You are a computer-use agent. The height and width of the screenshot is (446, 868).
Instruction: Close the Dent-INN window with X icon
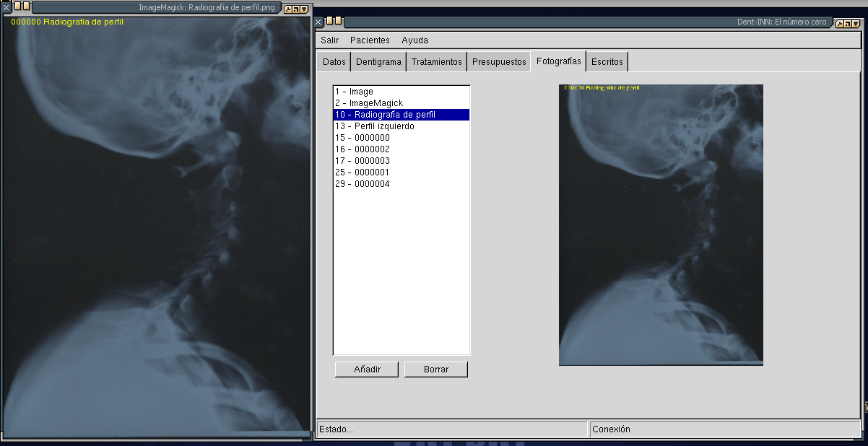tap(318, 22)
